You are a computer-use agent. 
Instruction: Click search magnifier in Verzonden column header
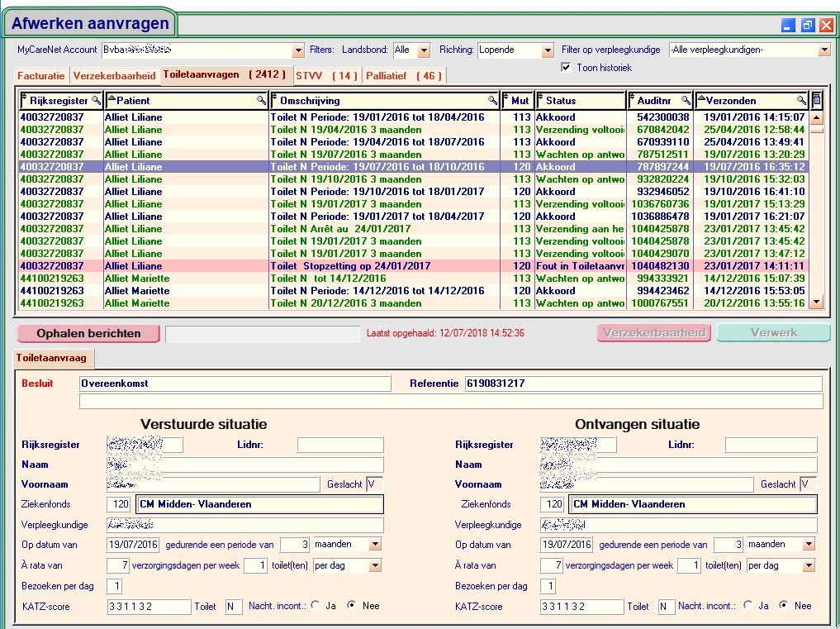tap(800, 100)
